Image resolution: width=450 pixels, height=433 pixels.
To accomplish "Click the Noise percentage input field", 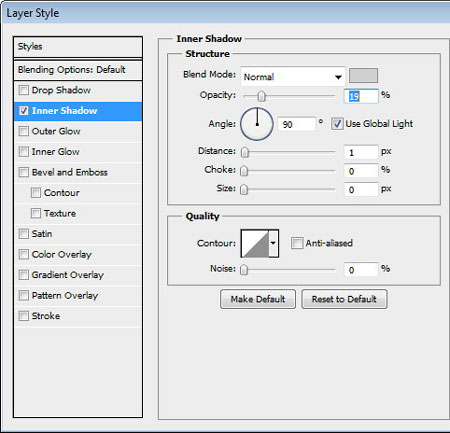I will (361, 270).
